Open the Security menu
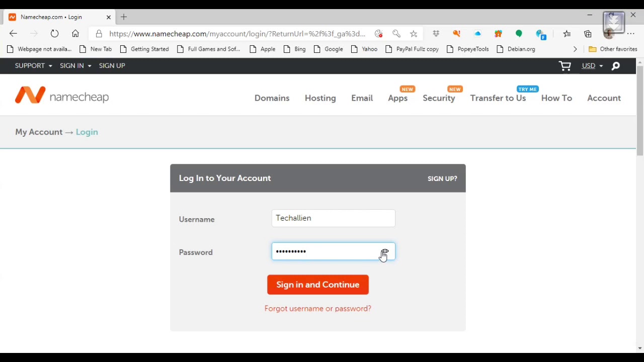Screen dimensions: 644x362 pyautogui.click(x=439, y=98)
